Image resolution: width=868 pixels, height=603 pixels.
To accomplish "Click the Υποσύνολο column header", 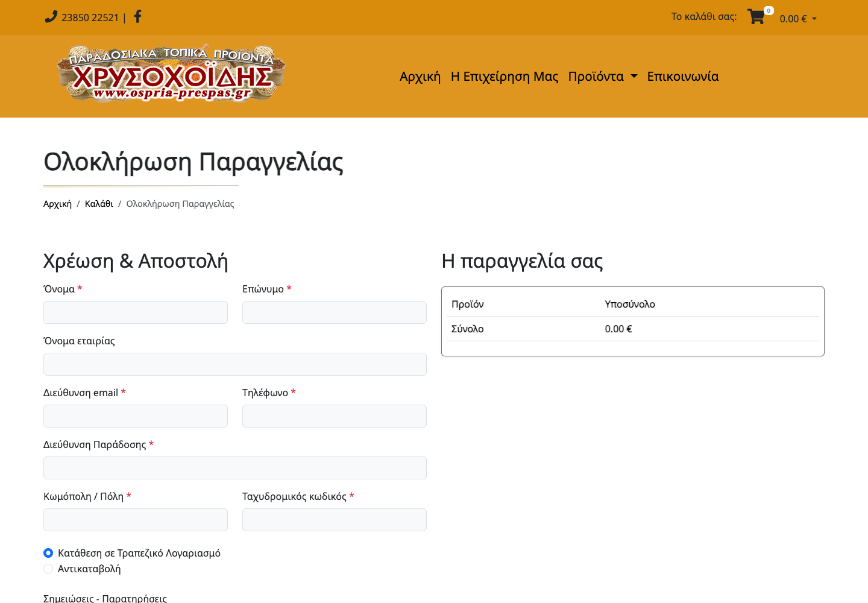I will tap(630, 305).
